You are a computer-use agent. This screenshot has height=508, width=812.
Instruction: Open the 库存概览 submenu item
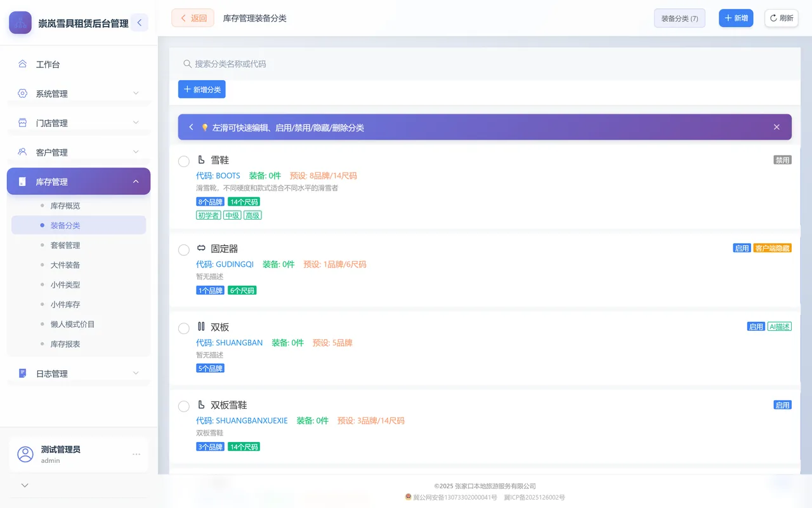(79, 206)
